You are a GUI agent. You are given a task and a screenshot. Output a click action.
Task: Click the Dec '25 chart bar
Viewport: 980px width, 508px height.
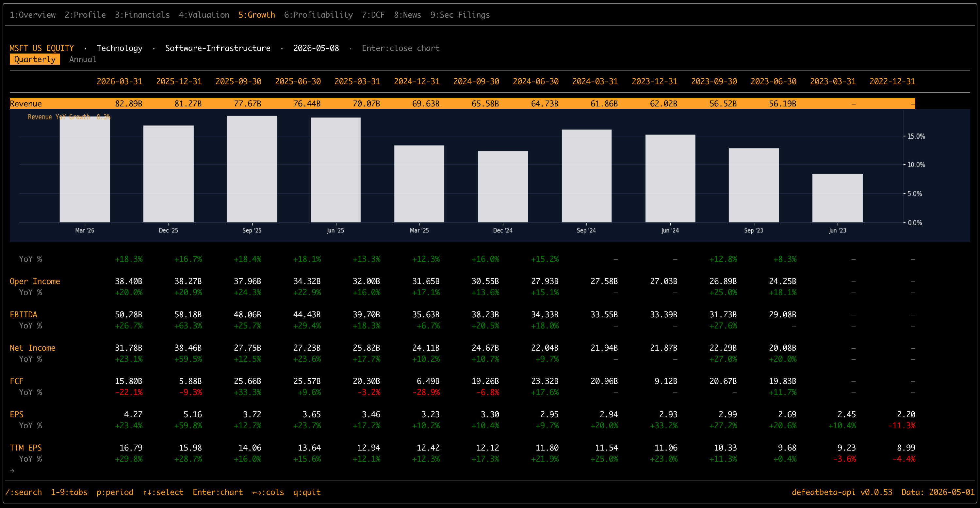pos(169,174)
